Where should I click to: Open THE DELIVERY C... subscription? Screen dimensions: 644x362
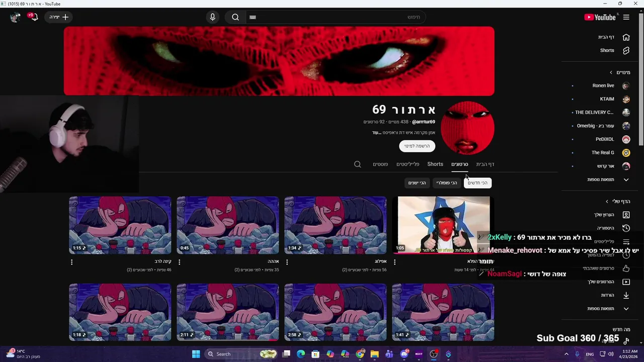coord(602,113)
